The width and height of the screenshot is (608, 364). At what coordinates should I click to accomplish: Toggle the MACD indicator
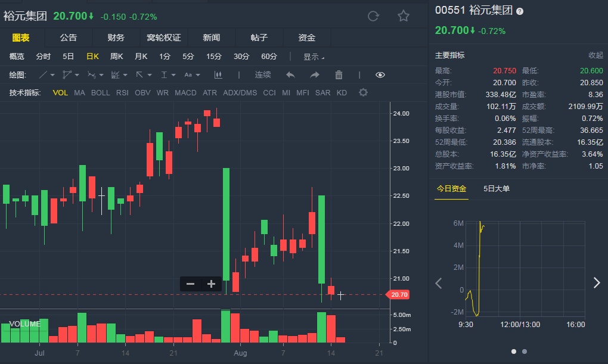click(185, 93)
